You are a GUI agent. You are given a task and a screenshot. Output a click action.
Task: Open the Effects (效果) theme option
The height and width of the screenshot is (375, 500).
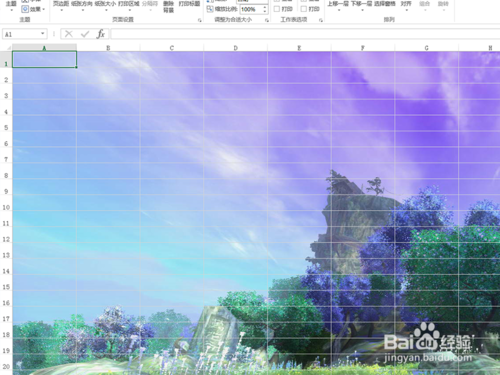pos(33,9)
